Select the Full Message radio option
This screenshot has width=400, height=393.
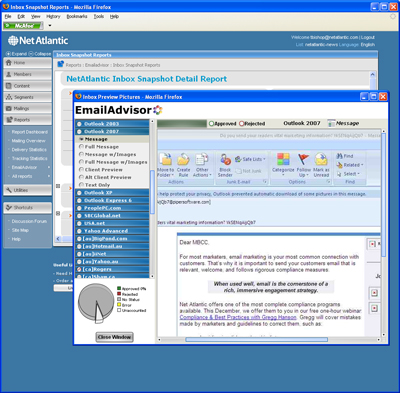point(81,147)
